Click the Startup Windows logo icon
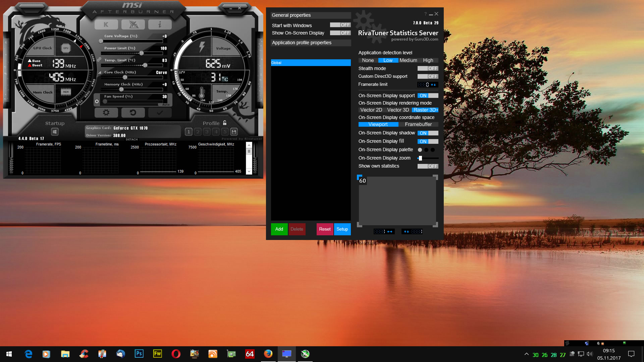This screenshot has height=362, width=644. coord(55,132)
